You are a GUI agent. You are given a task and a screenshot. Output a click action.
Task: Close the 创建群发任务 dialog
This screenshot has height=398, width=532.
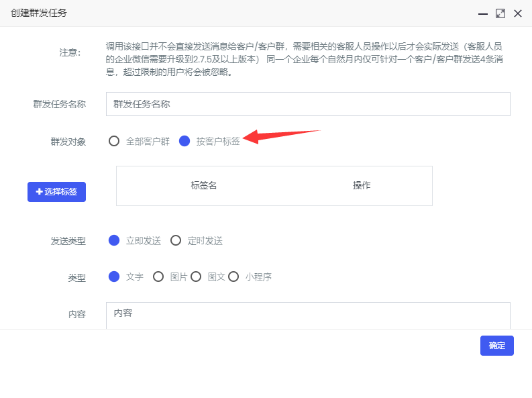518,13
